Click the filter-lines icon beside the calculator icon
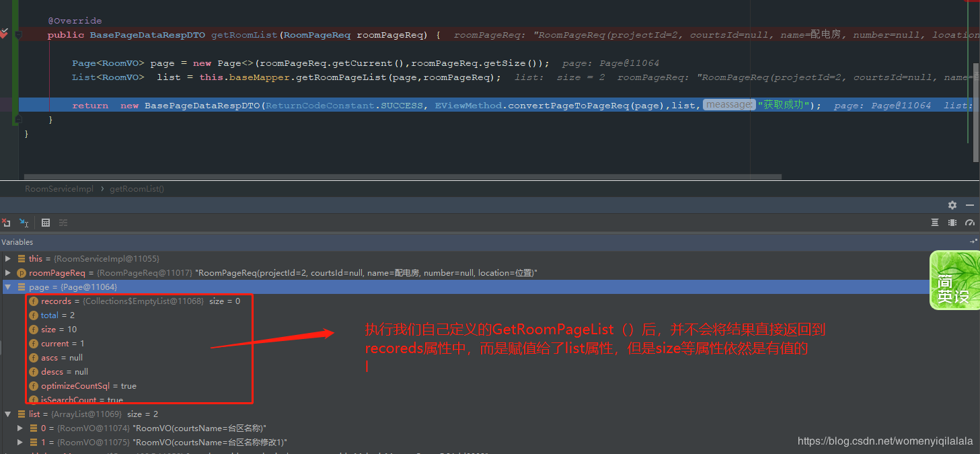This screenshot has height=454, width=980. (63, 223)
